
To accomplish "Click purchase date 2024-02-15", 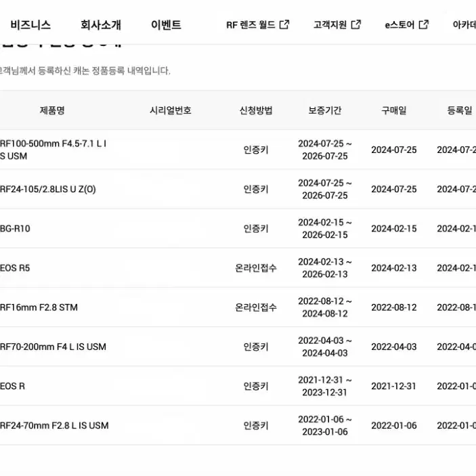I will point(393,229).
